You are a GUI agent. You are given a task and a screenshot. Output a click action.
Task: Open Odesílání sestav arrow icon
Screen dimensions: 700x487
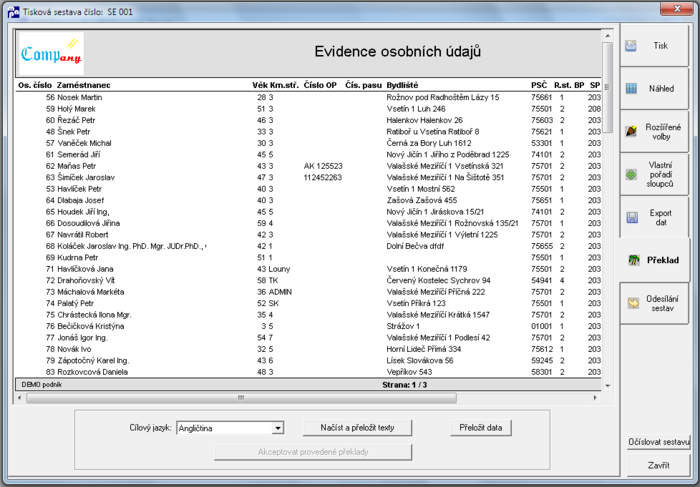(x=633, y=303)
